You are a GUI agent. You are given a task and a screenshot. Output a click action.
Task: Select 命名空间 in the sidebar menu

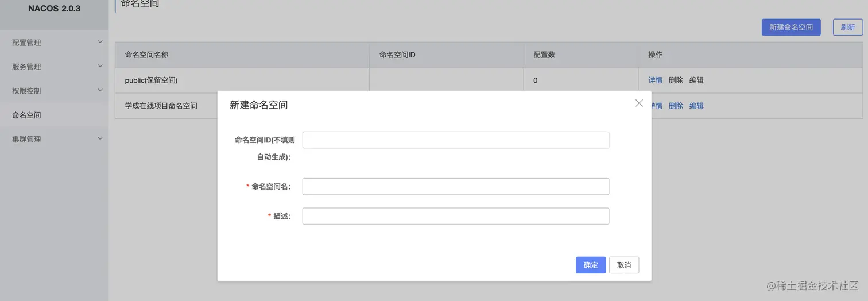[x=26, y=115]
